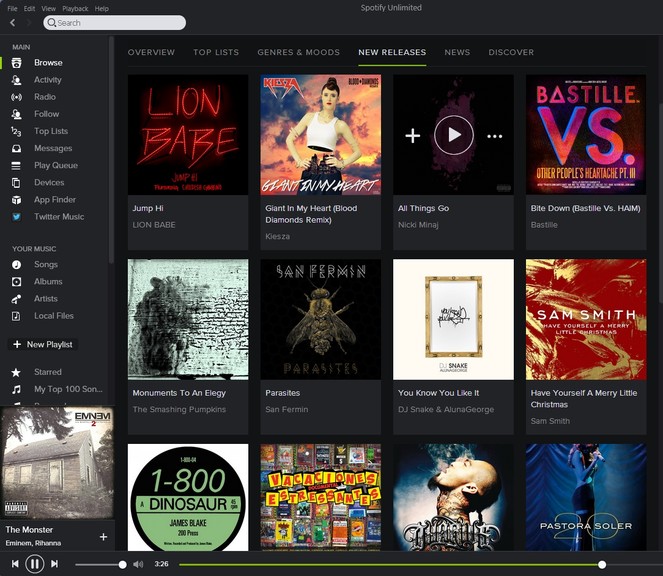
Task: Click the Albums icon in Your Music
Action: click(16, 282)
